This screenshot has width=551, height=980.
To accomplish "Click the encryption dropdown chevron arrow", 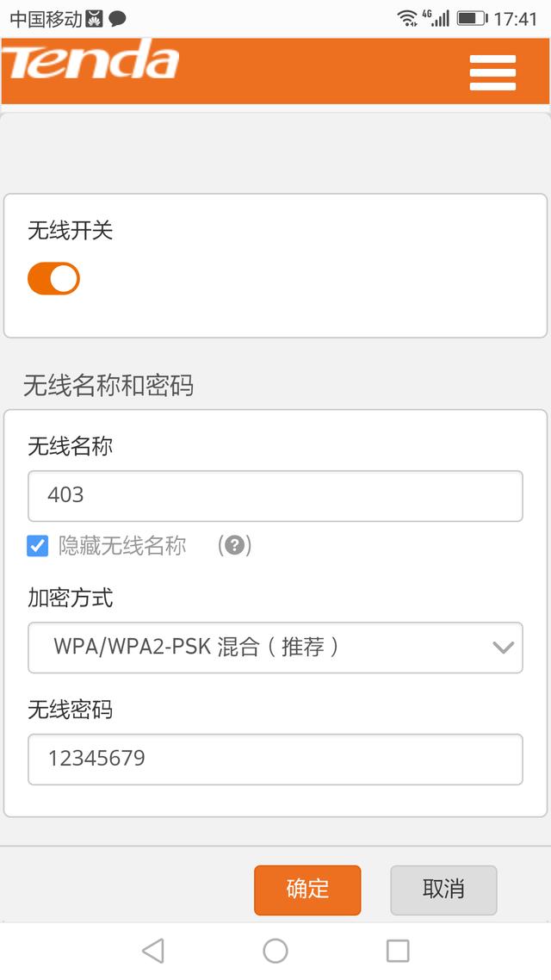I will coord(503,648).
